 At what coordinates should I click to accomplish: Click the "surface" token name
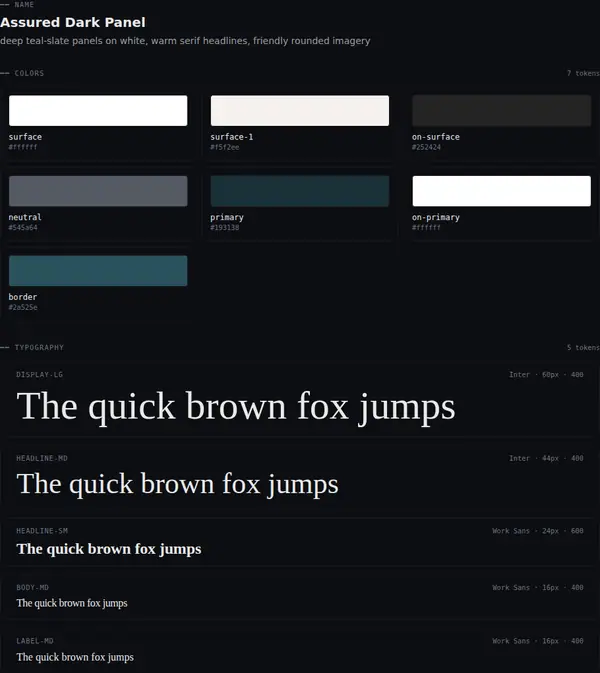click(x=25, y=137)
